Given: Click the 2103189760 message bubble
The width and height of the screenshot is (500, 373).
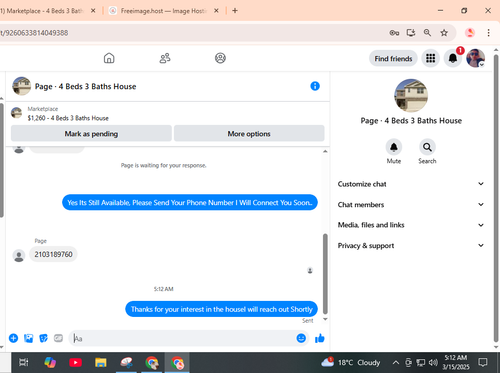Looking at the screenshot, I should coord(53,254).
